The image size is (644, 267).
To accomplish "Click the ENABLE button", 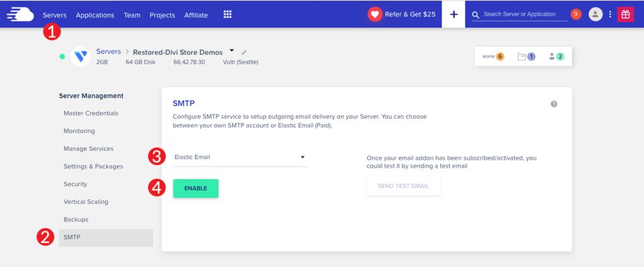I will 195,189.
